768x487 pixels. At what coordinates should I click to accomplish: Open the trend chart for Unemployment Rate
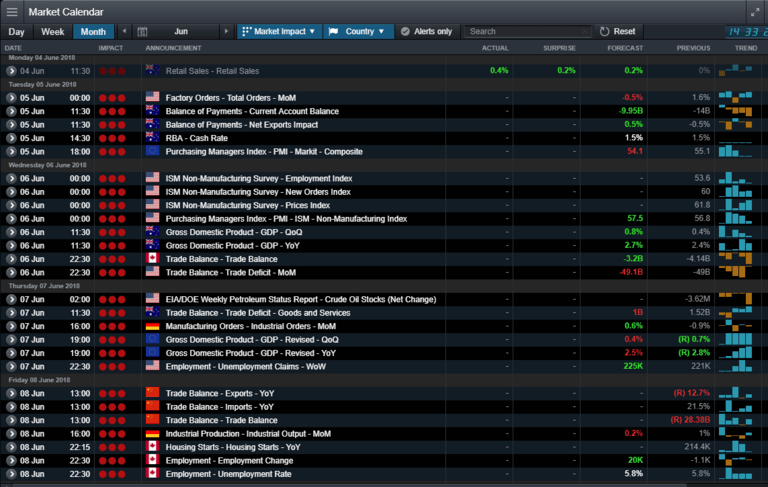tap(735, 474)
